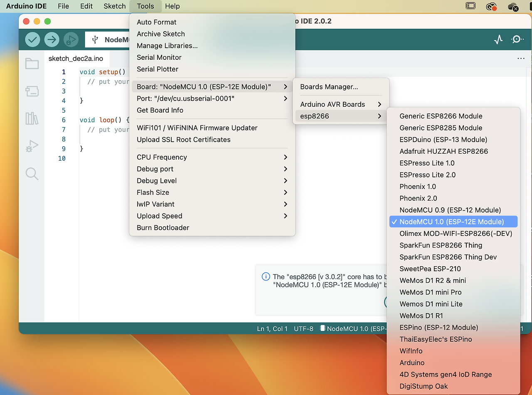This screenshot has width=532, height=395.
Task: Click UTF-8 encoding in status bar
Action: 303,329
